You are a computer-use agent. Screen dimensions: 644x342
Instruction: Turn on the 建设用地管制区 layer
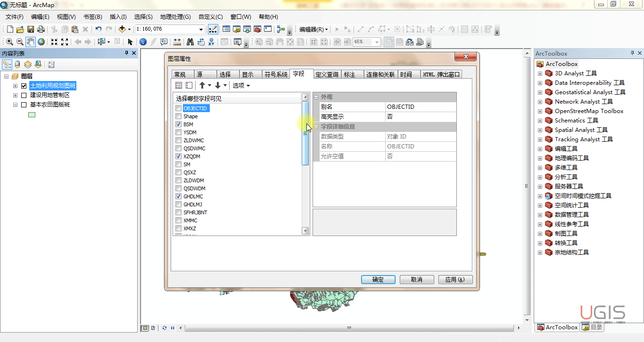click(x=24, y=95)
